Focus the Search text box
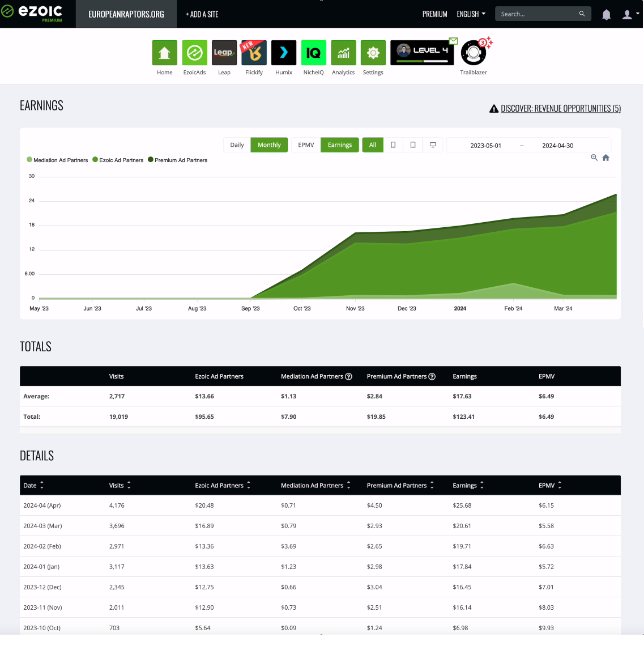Viewport: 644px width, 650px height. pyautogui.click(x=538, y=14)
